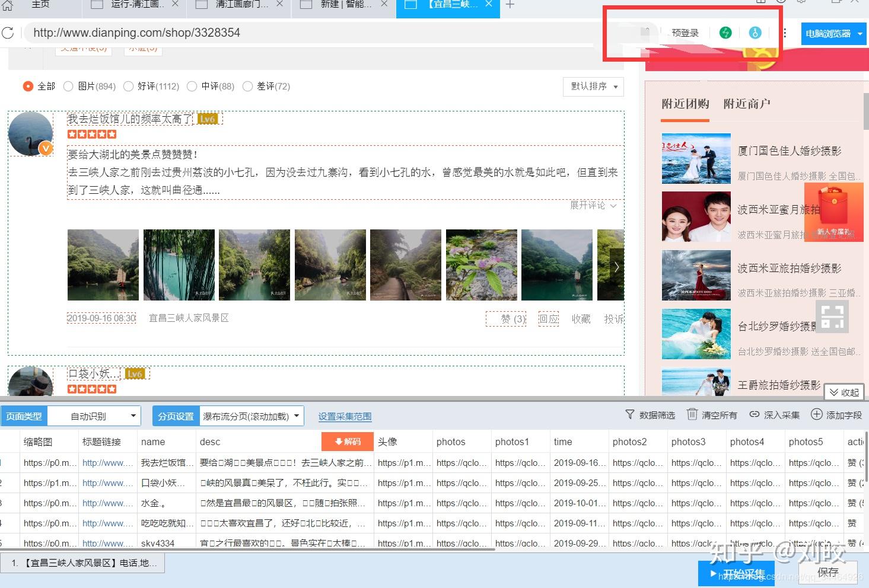Click the 添加字段 plus circle icon
This screenshot has width=869, height=588.
[817, 414]
